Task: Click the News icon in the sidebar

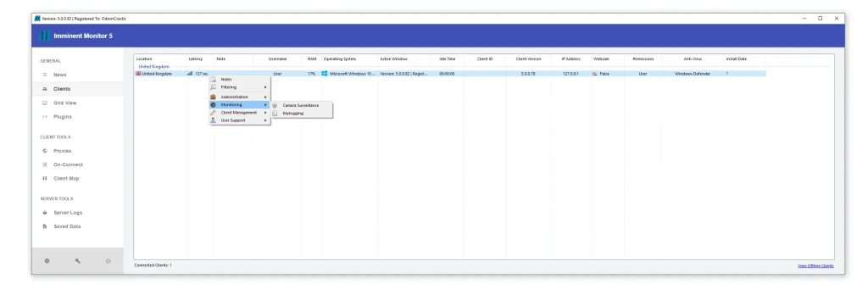Action: tap(45, 75)
